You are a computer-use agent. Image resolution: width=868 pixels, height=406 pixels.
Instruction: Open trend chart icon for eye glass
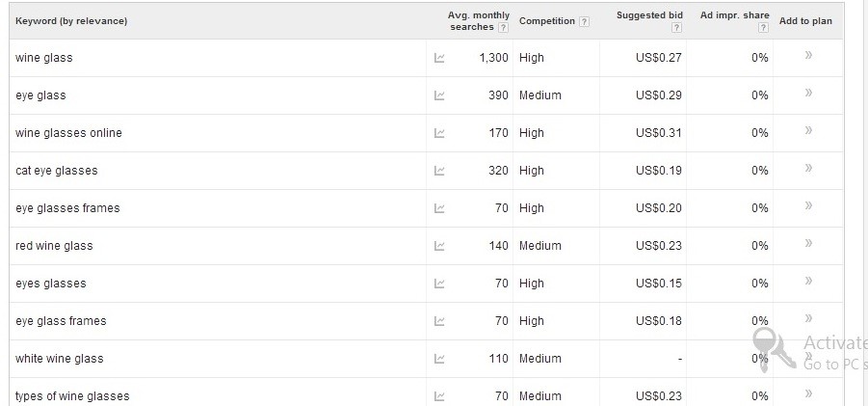pyautogui.click(x=439, y=95)
